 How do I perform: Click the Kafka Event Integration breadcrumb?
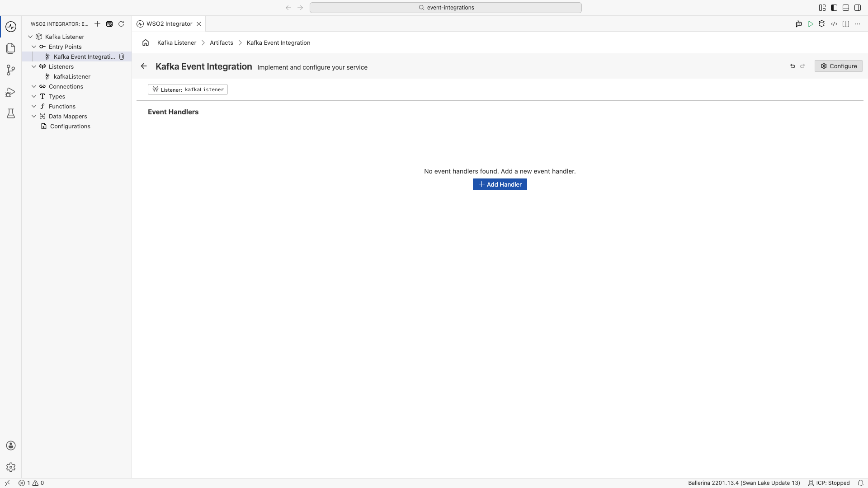[278, 42]
